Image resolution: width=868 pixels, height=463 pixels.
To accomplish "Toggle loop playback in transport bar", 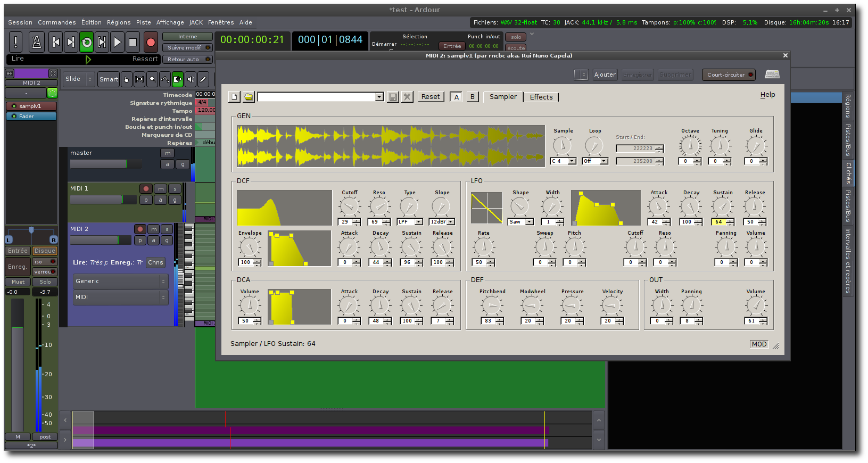I will tap(86, 42).
